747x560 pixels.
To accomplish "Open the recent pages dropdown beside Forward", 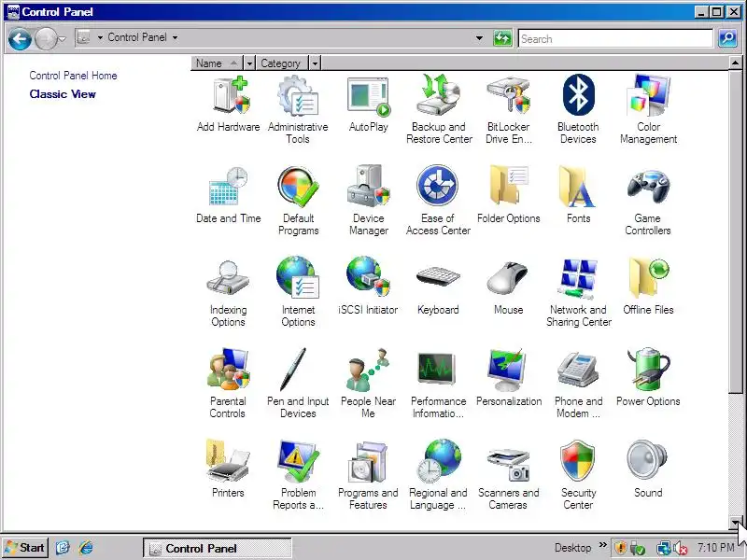I will tap(62, 39).
